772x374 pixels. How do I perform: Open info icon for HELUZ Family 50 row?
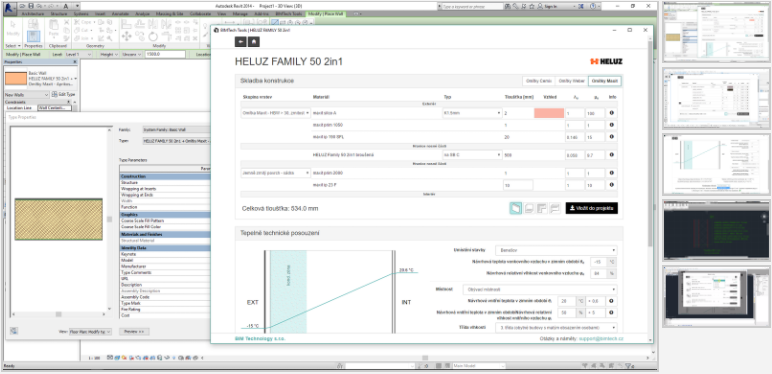[x=611, y=155]
